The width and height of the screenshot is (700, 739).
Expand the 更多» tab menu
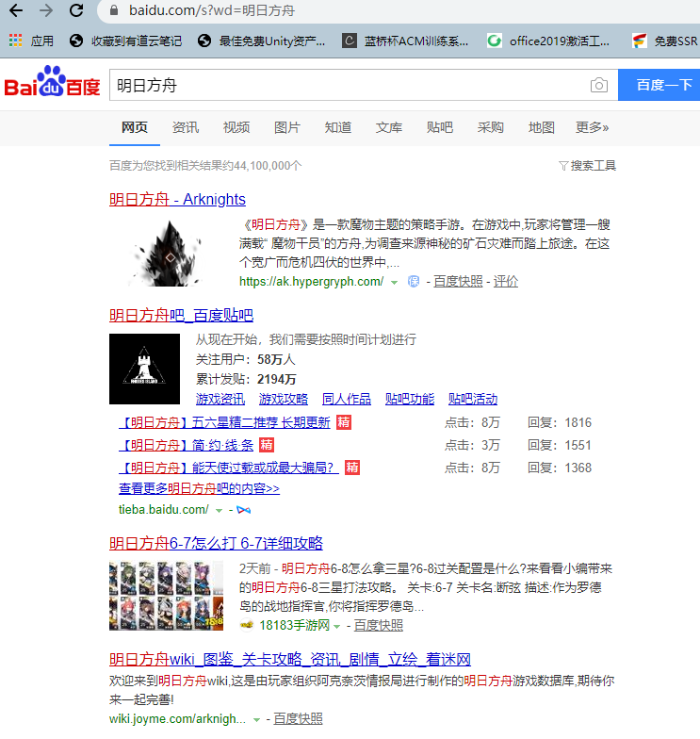point(592,127)
